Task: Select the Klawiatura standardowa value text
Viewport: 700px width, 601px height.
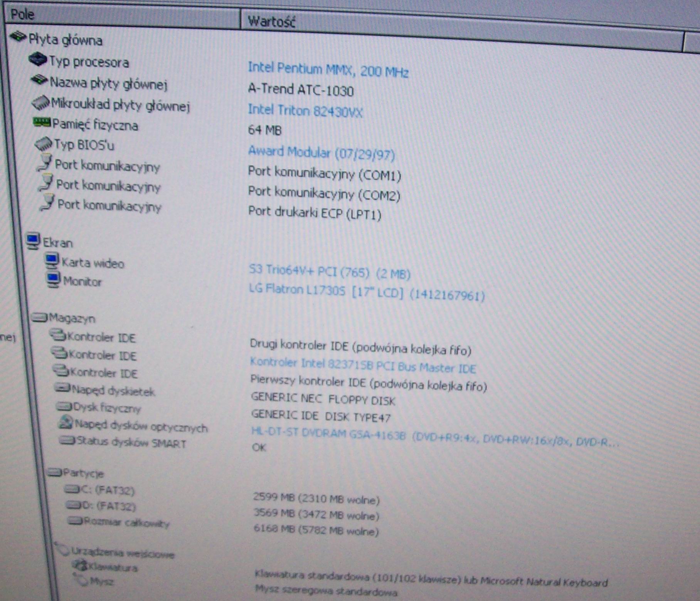Action: point(431,579)
